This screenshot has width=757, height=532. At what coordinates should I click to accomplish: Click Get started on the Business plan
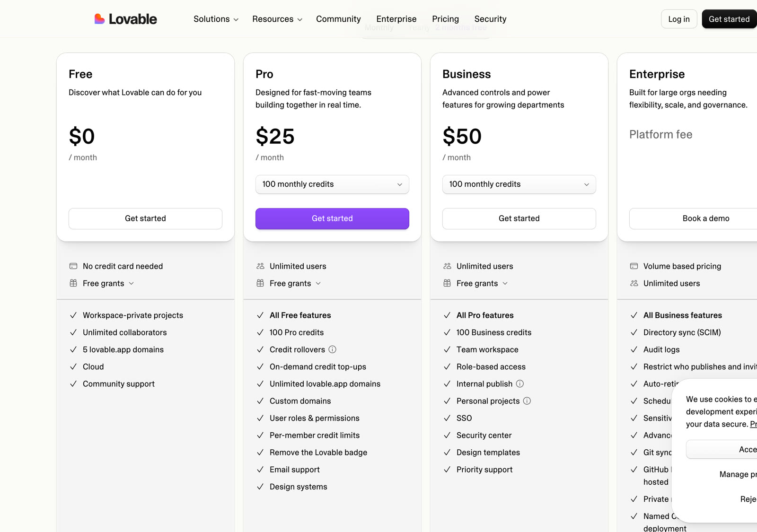coord(519,218)
